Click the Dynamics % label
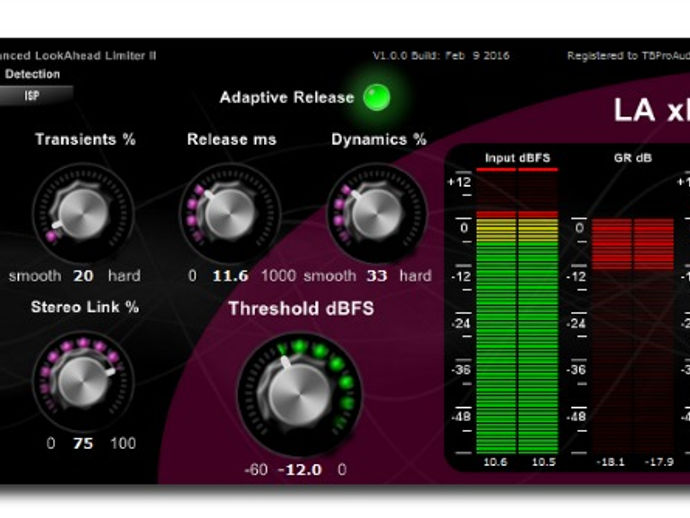Image resolution: width=690 pixels, height=518 pixels. point(378,139)
